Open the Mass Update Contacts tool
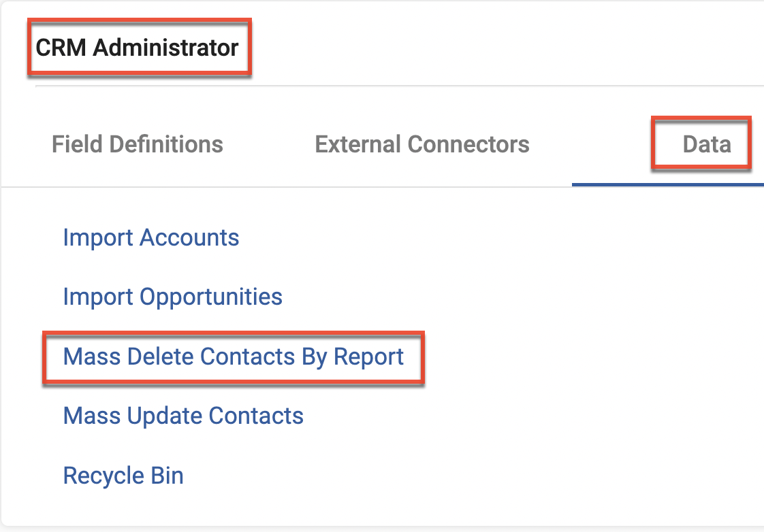The width and height of the screenshot is (764, 532). [x=182, y=416]
